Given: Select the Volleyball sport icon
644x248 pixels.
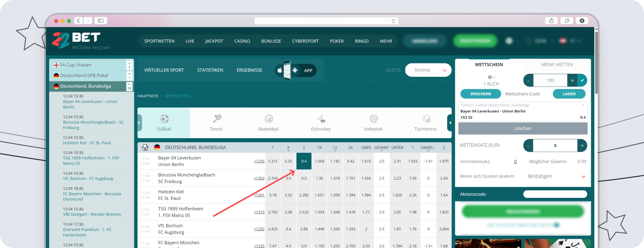Looking at the screenshot, I should coord(374,118).
